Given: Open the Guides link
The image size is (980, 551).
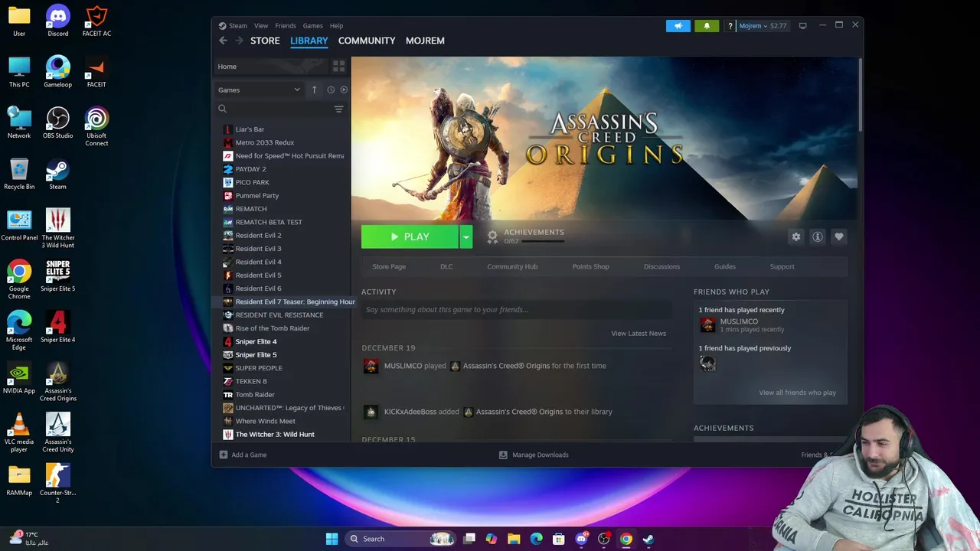Looking at the screenshot, I should click(725, 266).
